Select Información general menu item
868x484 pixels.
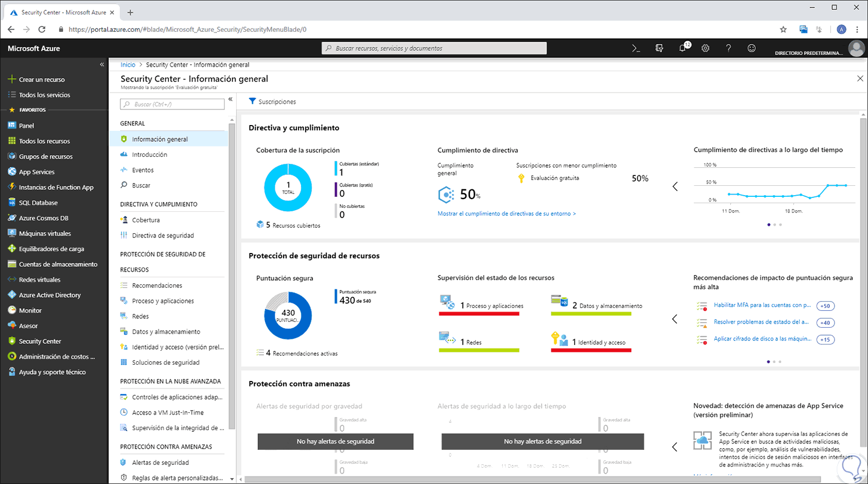pyautogui.click(x=168, y=139)
